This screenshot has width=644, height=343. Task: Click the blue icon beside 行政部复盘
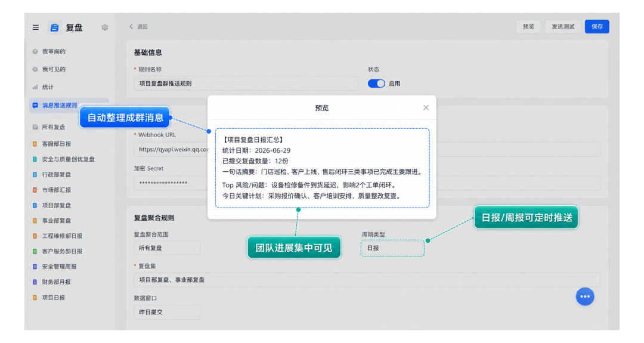coord(35,175)
